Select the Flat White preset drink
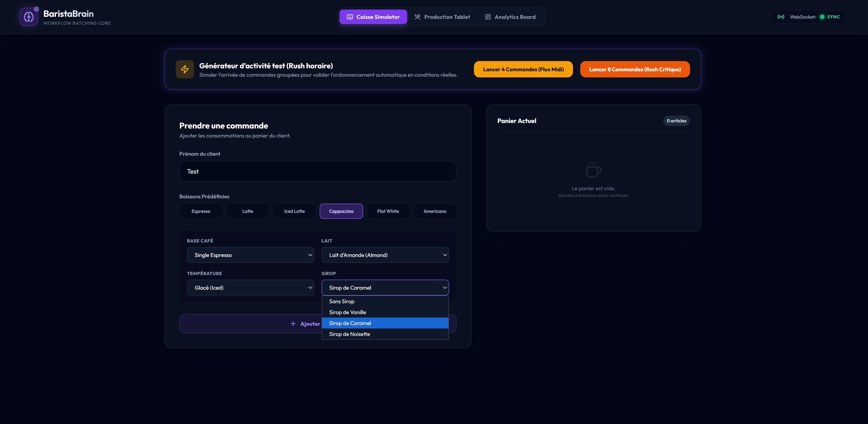Viewport: 868px width, 424px height. (388, 211)
